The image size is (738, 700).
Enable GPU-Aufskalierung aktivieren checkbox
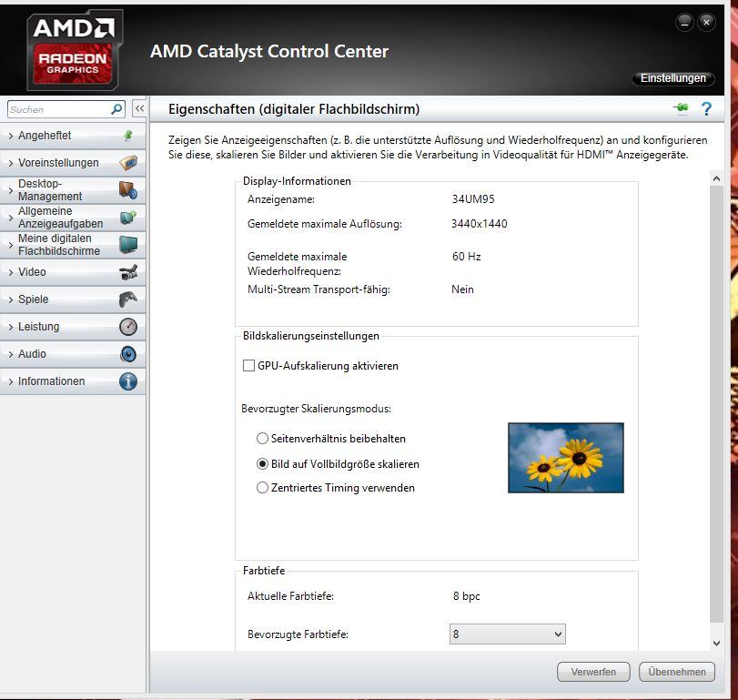[x=248, y=366]
